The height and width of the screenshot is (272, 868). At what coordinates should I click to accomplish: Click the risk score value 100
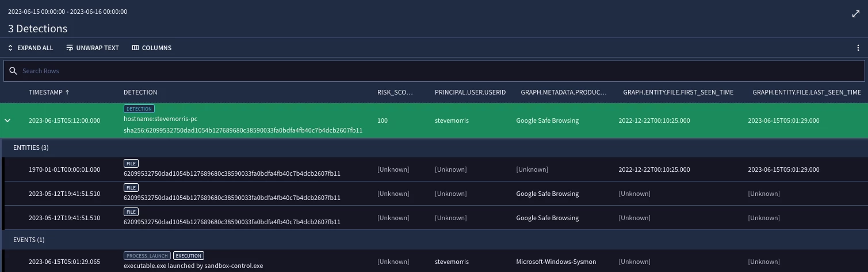383,120
